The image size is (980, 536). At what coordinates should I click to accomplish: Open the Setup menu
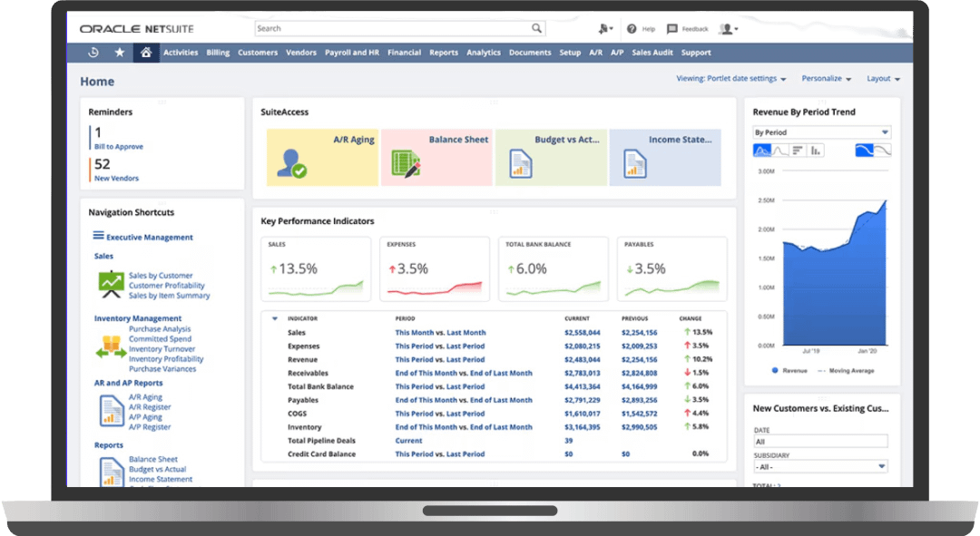tap(570, 53)
